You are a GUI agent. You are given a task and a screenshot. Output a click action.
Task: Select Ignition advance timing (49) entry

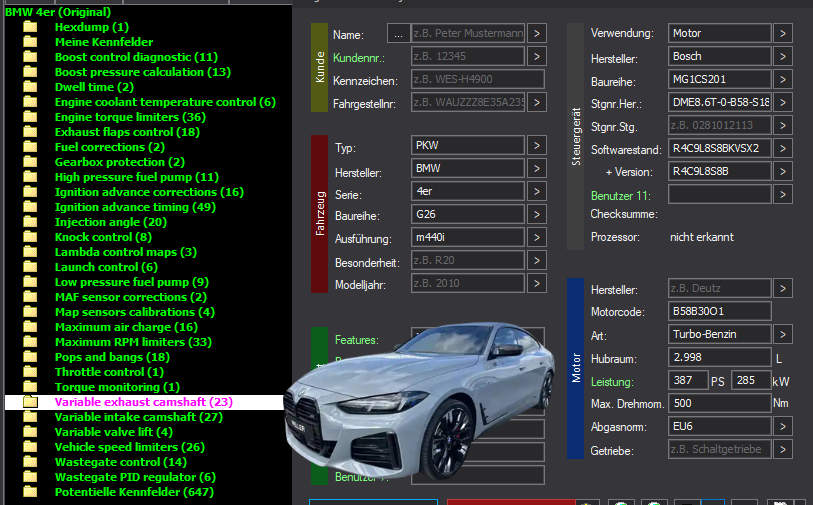(135, 207)
